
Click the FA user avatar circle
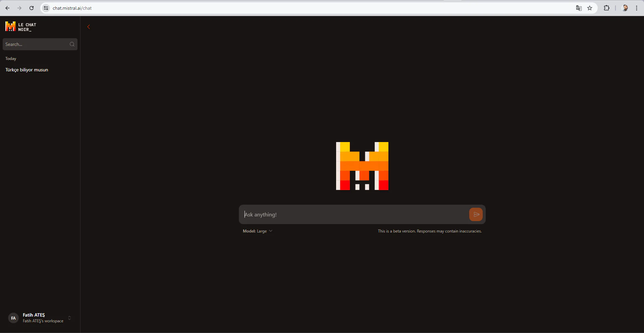click(13, 318)
